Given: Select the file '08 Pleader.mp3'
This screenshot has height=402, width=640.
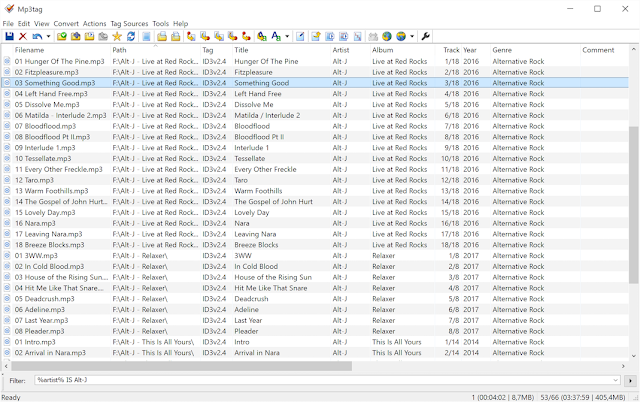Looking at the screenshot, I should [x=39, y=331].
